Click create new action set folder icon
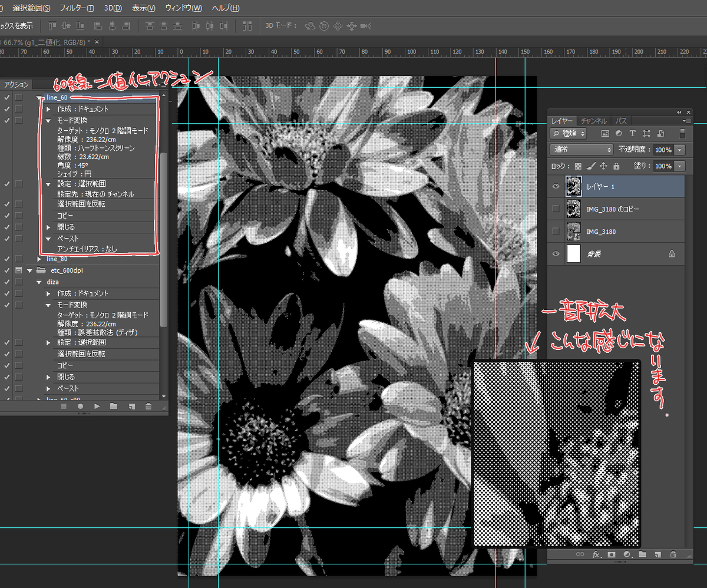 coord(114,406)
